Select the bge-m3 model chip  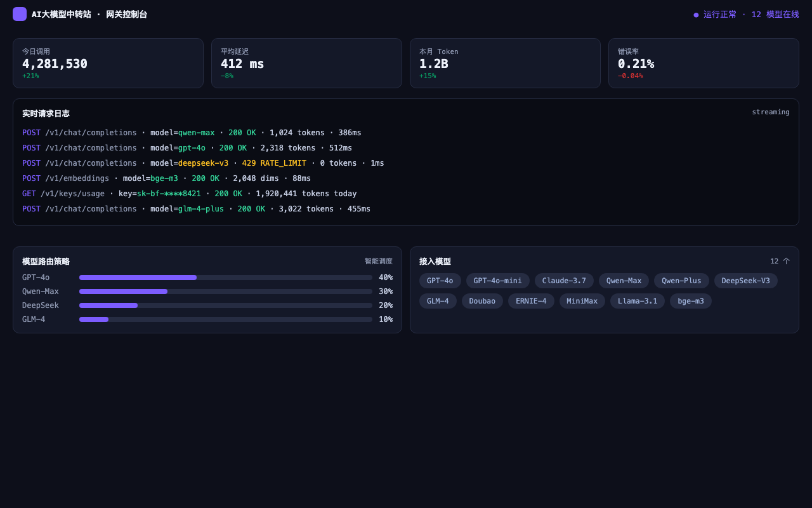[x=691, y=301]
